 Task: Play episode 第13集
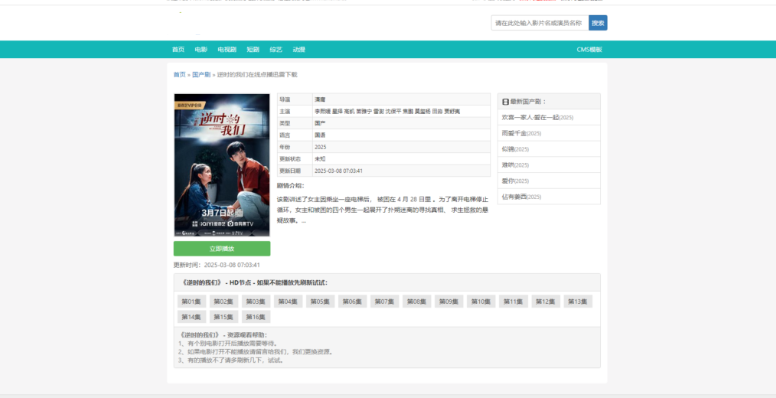pos(578,301)
